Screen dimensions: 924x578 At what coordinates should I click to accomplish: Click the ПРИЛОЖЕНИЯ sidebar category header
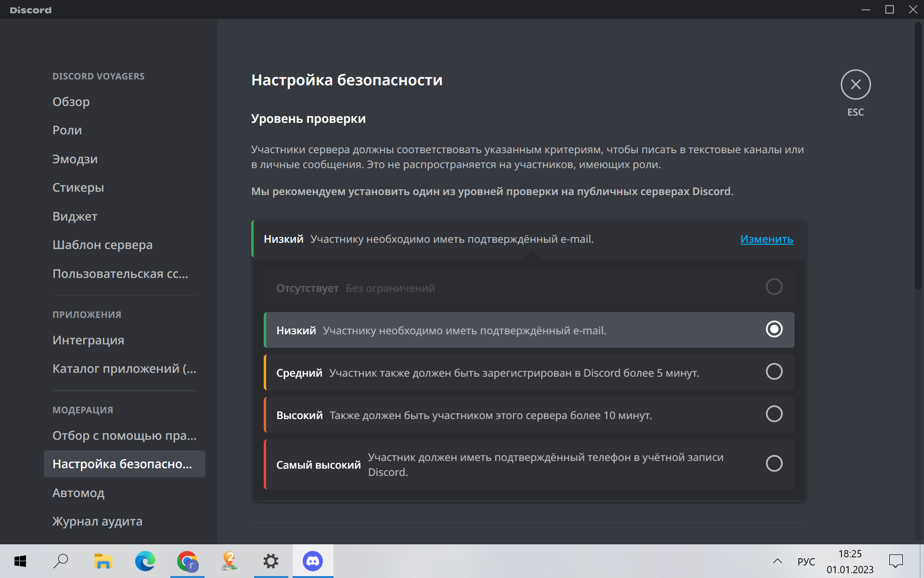(x=87, y=315)
